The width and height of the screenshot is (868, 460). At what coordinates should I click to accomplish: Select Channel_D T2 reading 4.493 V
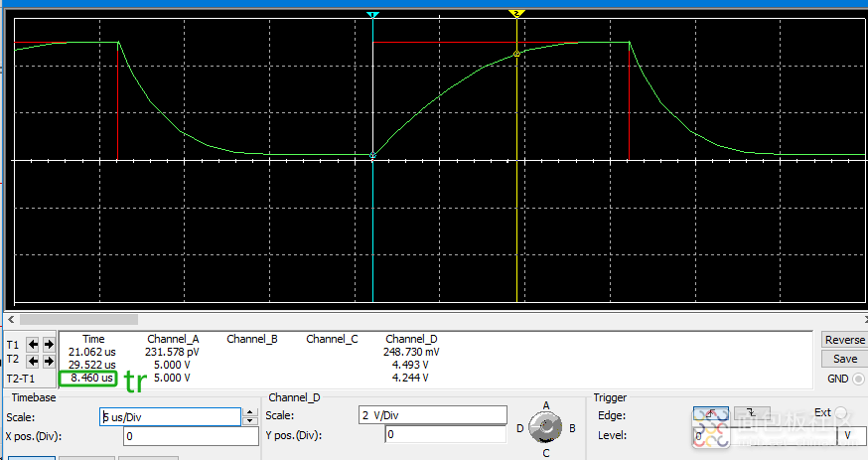pos(410,365)
